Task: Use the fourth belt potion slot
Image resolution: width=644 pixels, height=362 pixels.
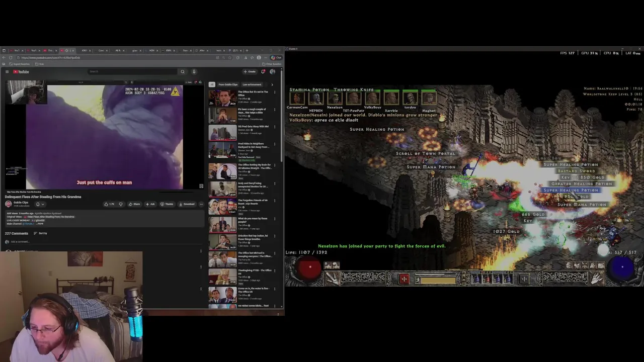Action: pyautogui.click(x=508, y=279)
